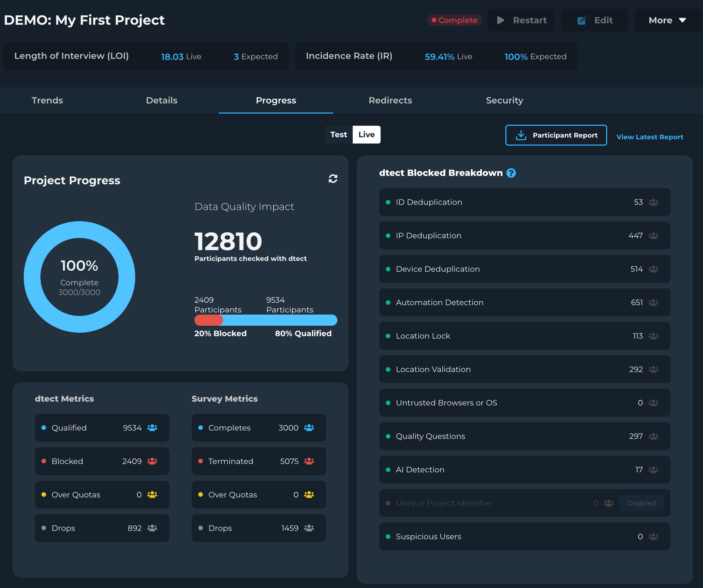Click the yellow participants icon in Survey Over Quotas
Image resolution: width=703 pixels, height=588 pixels.
[x=309, y=495]
